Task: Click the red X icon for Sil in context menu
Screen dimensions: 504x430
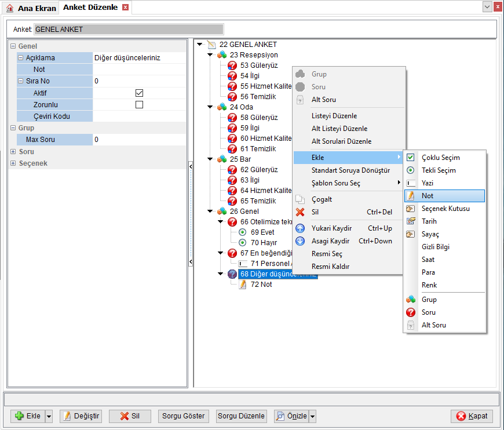Action: [300, 212]
